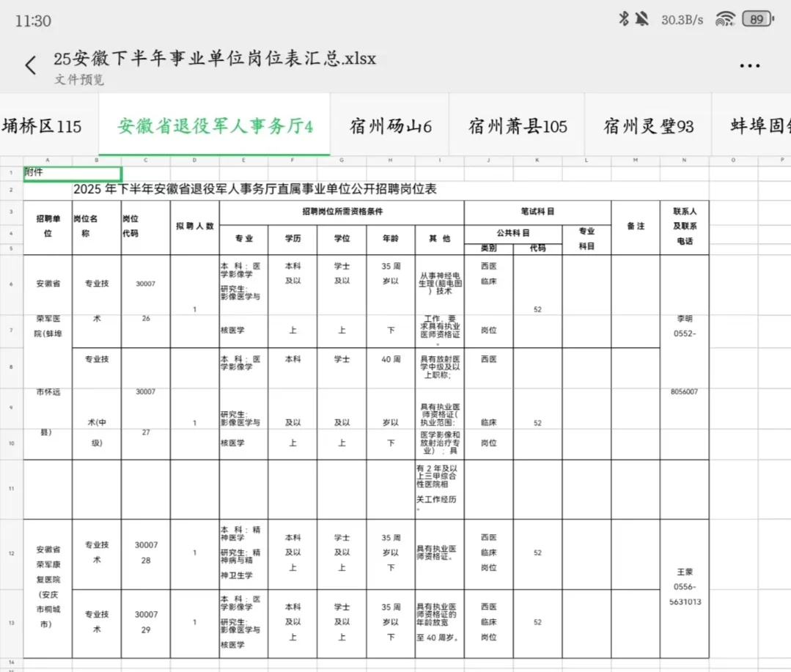Click the 安徽省荣军康复医院 unit cell

(48, 588)
